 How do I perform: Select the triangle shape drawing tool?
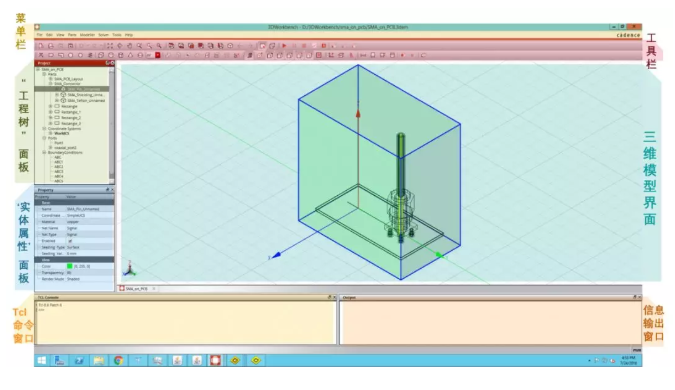click(130, 55)
